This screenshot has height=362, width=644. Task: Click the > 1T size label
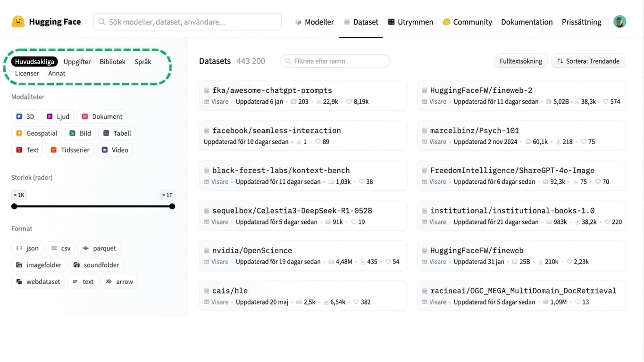[167, 195]
